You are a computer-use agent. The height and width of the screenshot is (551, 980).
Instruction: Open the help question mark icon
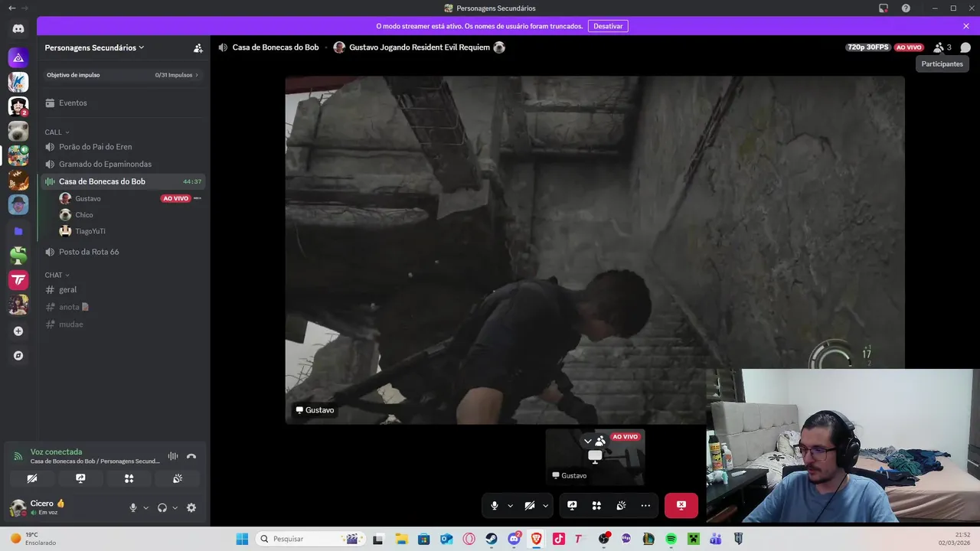906,8
